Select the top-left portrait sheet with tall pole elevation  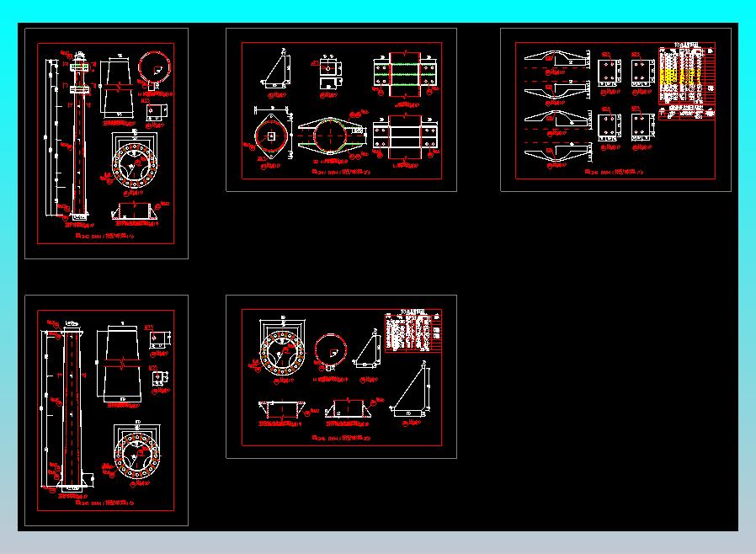106,143
